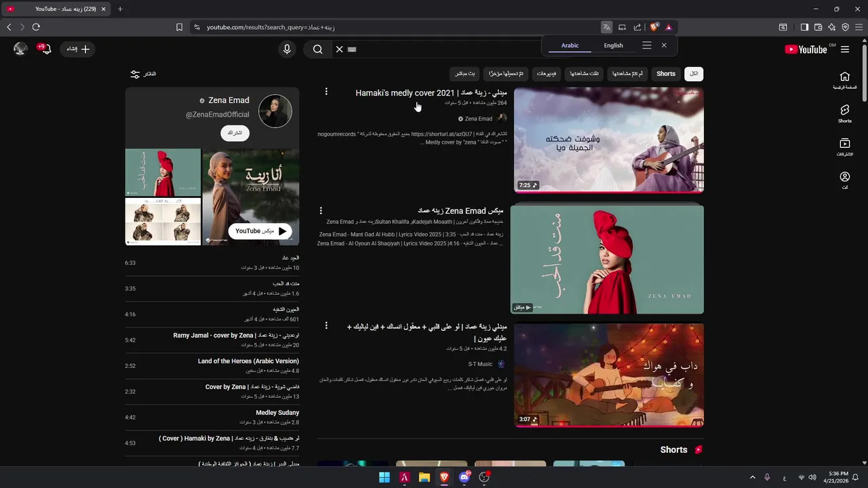Open the red-hat Zena Emad mix thumbnail

click(607, 260)
